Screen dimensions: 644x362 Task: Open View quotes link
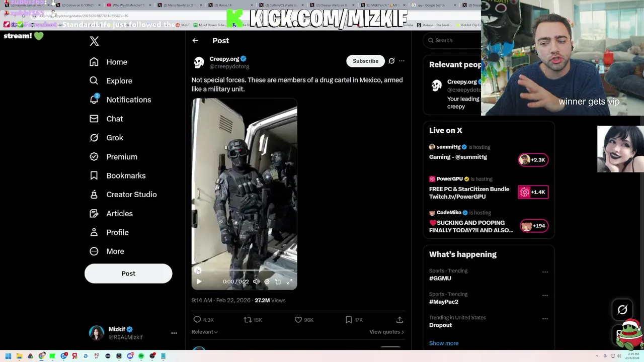[386, 332]
